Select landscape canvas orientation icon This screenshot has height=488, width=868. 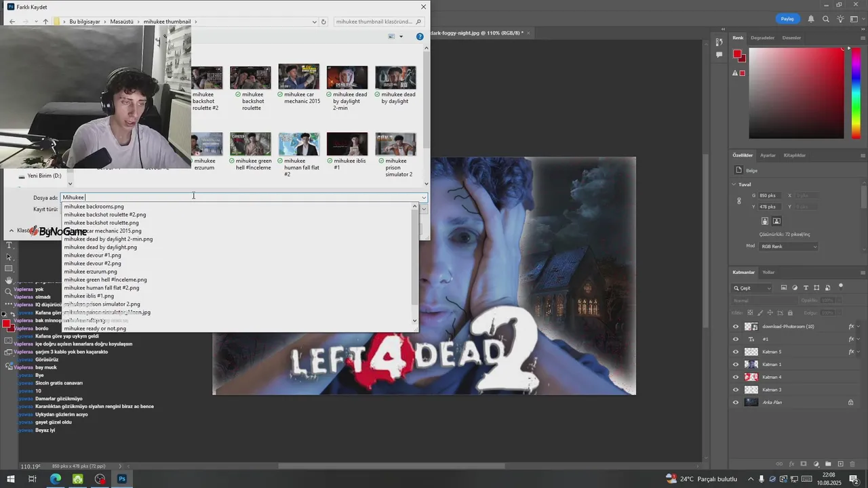(x=776, y=221)
